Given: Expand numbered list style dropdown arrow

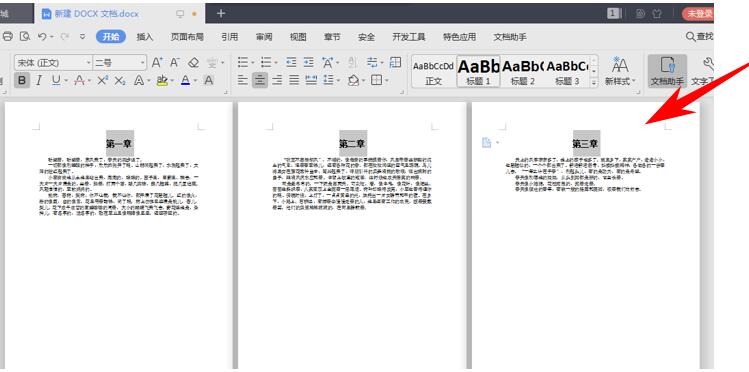Looking at the screenshot, I should 276,63.
